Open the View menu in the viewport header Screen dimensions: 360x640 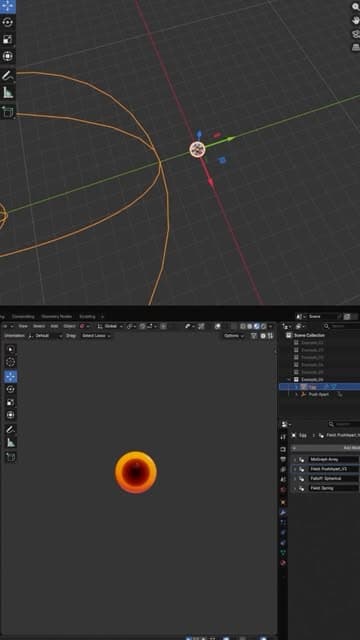(23, 326)
